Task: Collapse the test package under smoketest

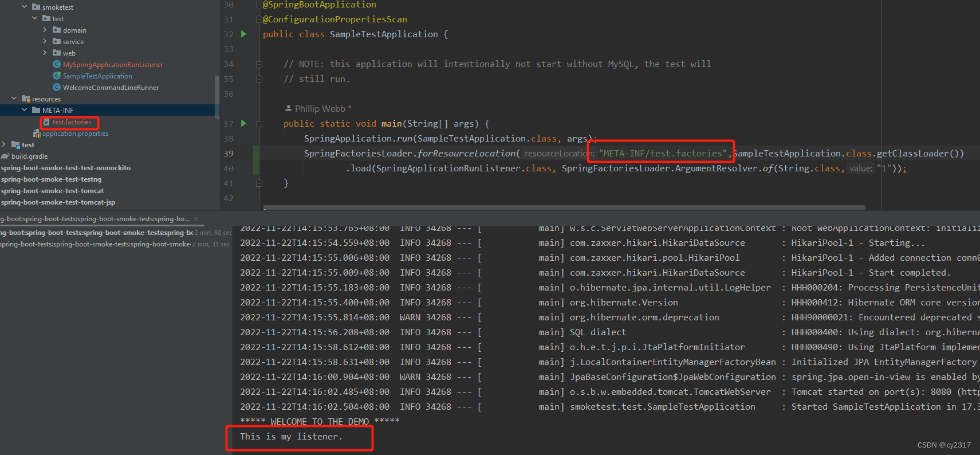Action: 35,18
